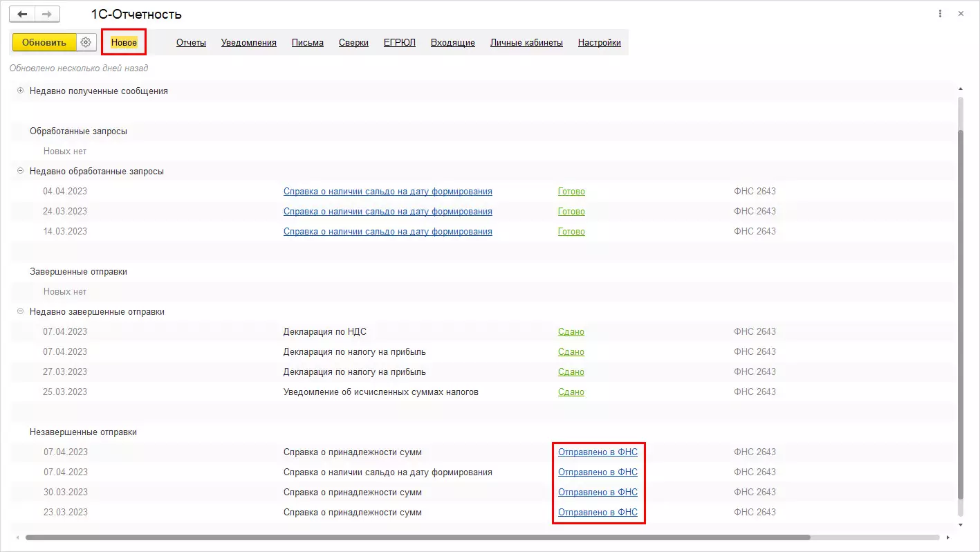The image size is (980, 552).
Task: Click Готово status for the 04.04.2023 request
Action: pyautogui.click(x=571, y=191)
